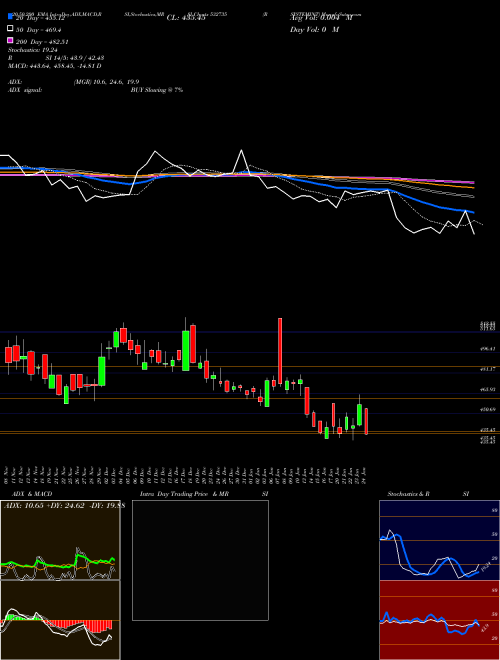
Task: Click the '08 Nov' first date axis label
Action: tap(7, 476)
